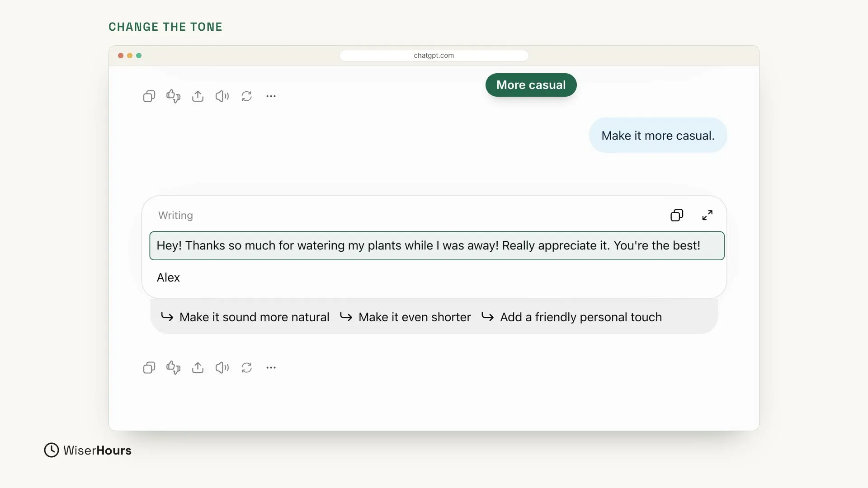Click the red close window dot
Screen dimensions: 868x488
(121, 56)
